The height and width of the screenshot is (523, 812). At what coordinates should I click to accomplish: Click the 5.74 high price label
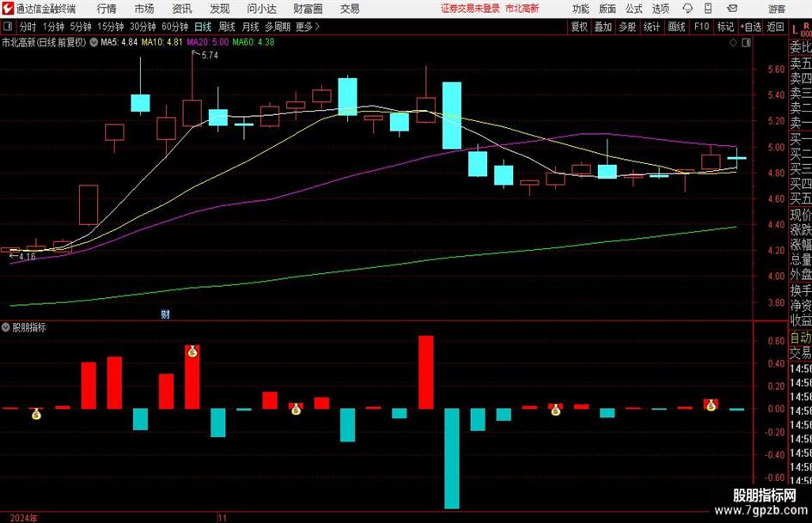(210, 56)
